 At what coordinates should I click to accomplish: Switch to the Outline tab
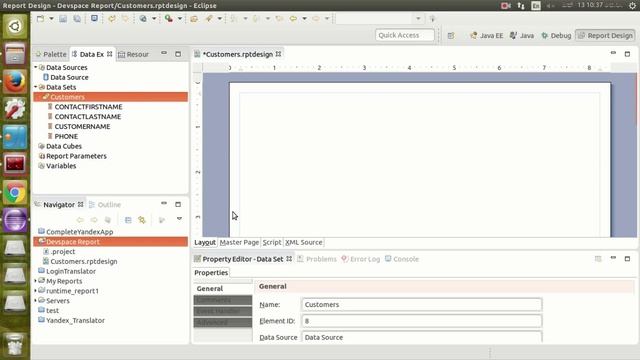pos(105,204)
